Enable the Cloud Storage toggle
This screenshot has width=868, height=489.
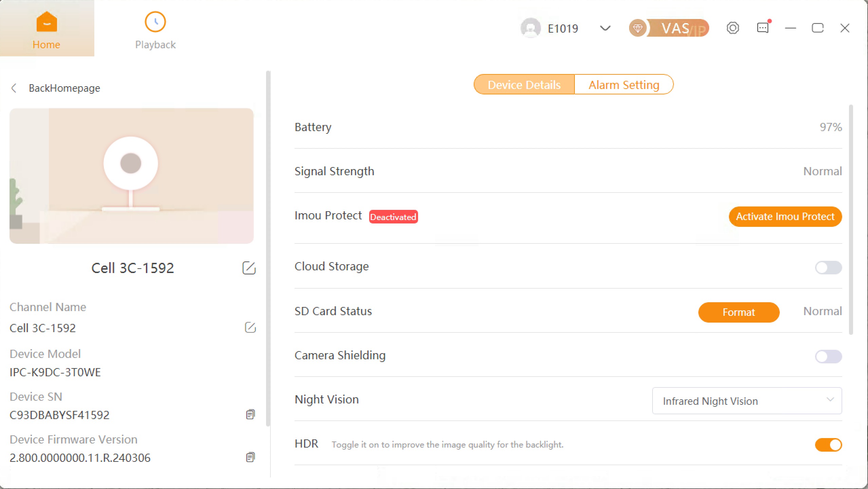pos(828,268)
